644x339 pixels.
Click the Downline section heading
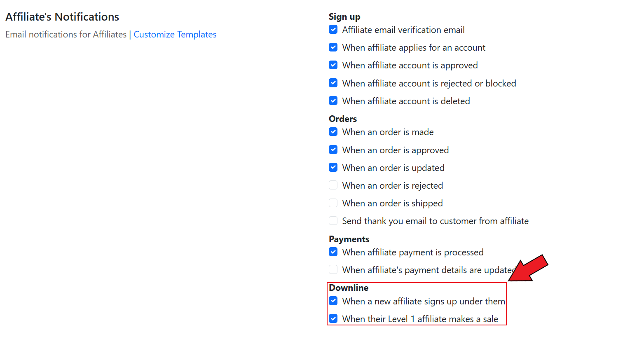tap(349, 288)
